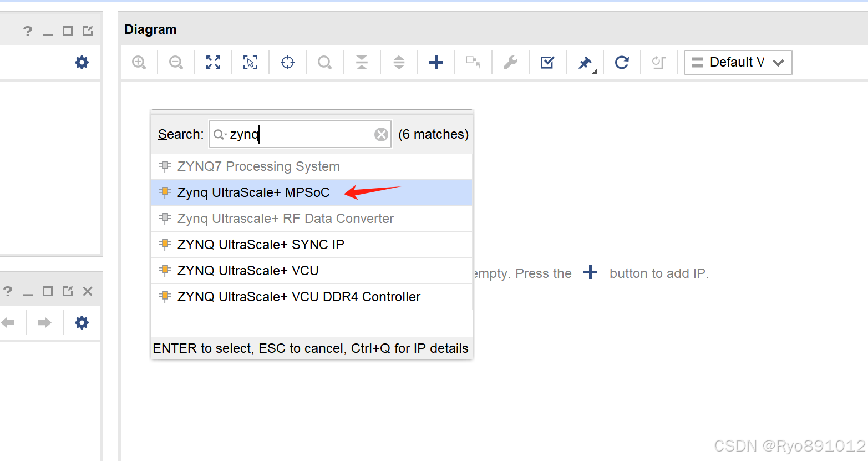
Task: Click into the zynq search input field
Action: point(300,134)
